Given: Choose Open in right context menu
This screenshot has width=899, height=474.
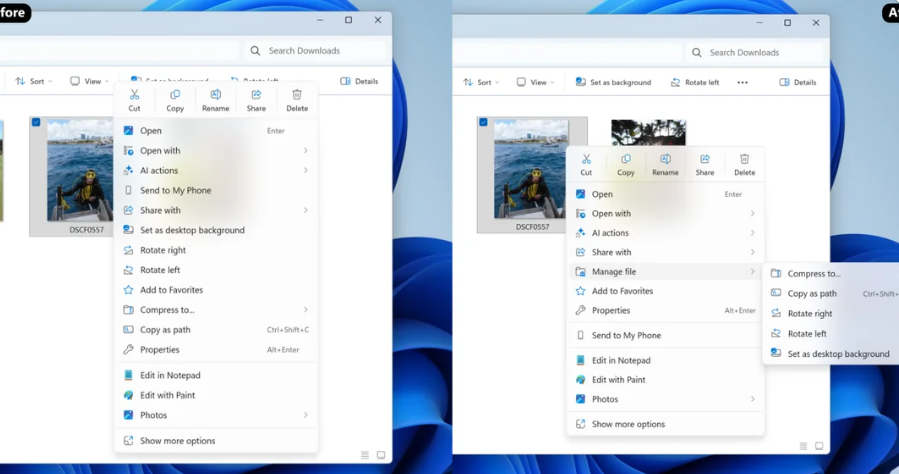Looking at the screenshot, I should tap(666, 194).
